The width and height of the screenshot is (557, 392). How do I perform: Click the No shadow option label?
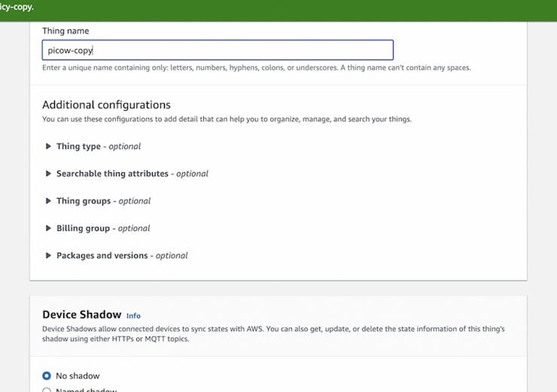[78, 375]
